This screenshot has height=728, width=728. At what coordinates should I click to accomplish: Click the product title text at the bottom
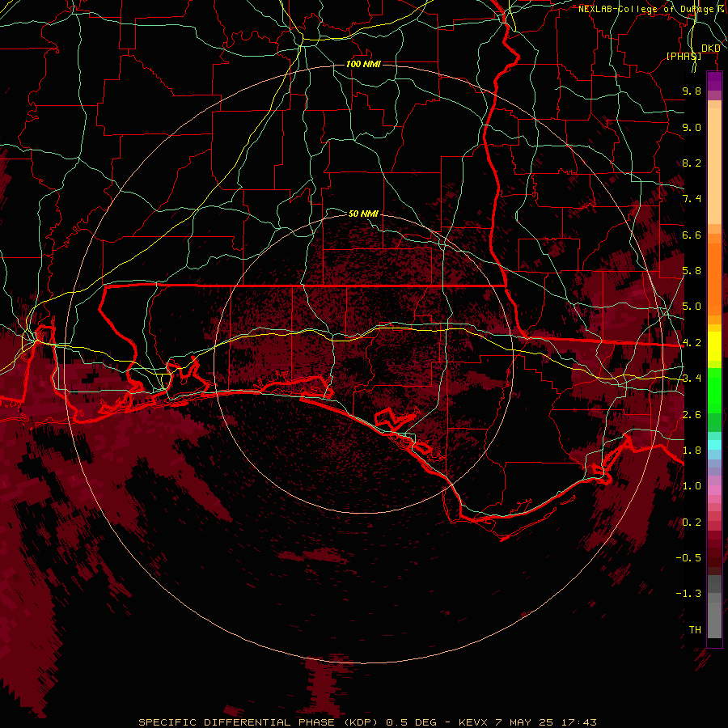(x=368, y=722)
